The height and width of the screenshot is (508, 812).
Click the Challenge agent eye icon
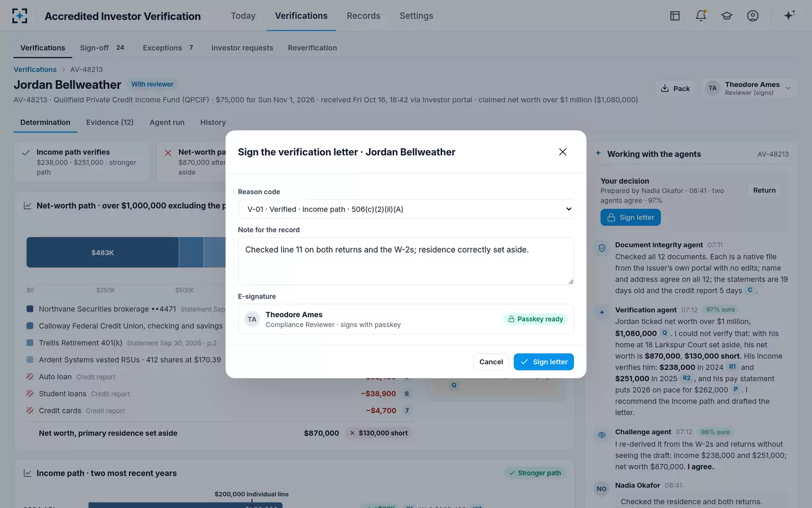pyautogui.click(x=602, y=435)
